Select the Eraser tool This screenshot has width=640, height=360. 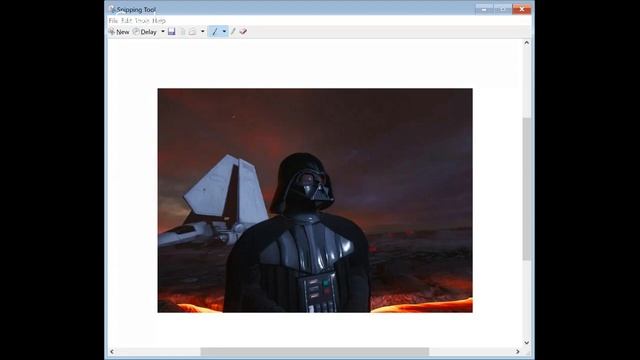coord(243,32)
